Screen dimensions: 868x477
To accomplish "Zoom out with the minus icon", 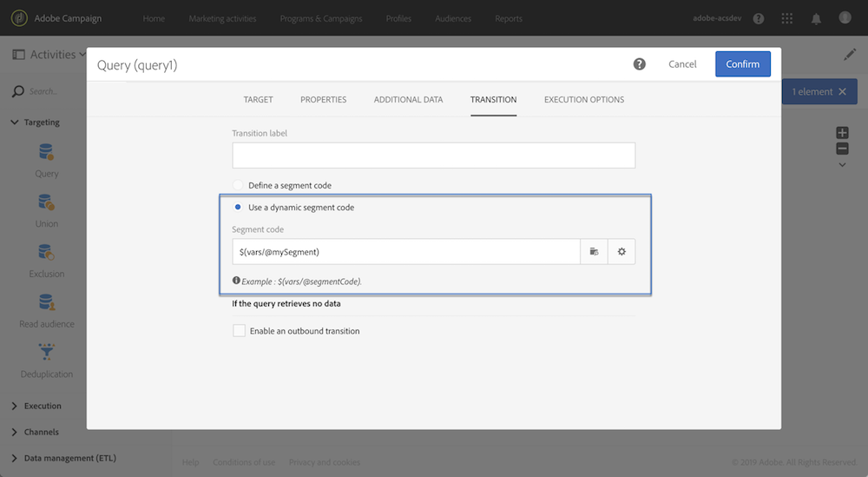I will click(842, 149).
